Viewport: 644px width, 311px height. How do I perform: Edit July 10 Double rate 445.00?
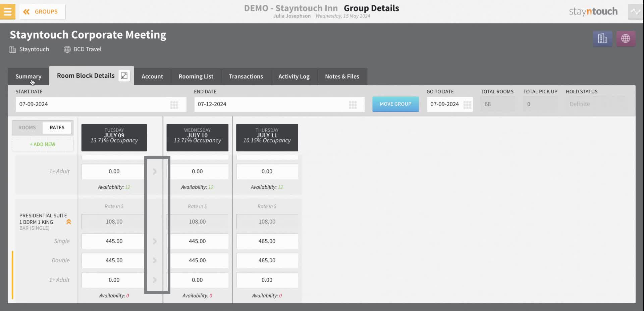(x=197, y=260)
